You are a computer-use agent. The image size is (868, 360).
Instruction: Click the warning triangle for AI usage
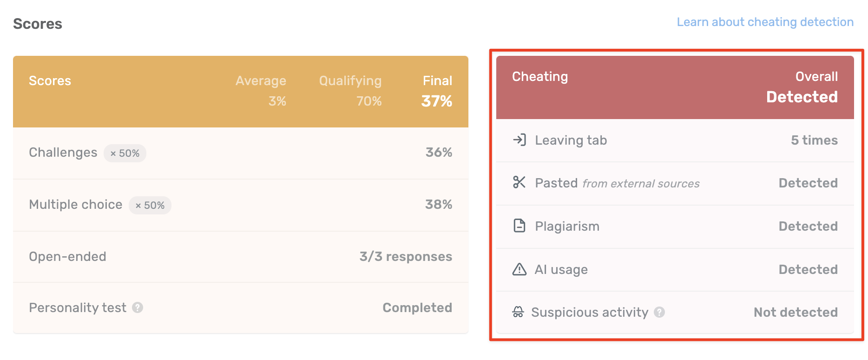(x=519, y=269)
